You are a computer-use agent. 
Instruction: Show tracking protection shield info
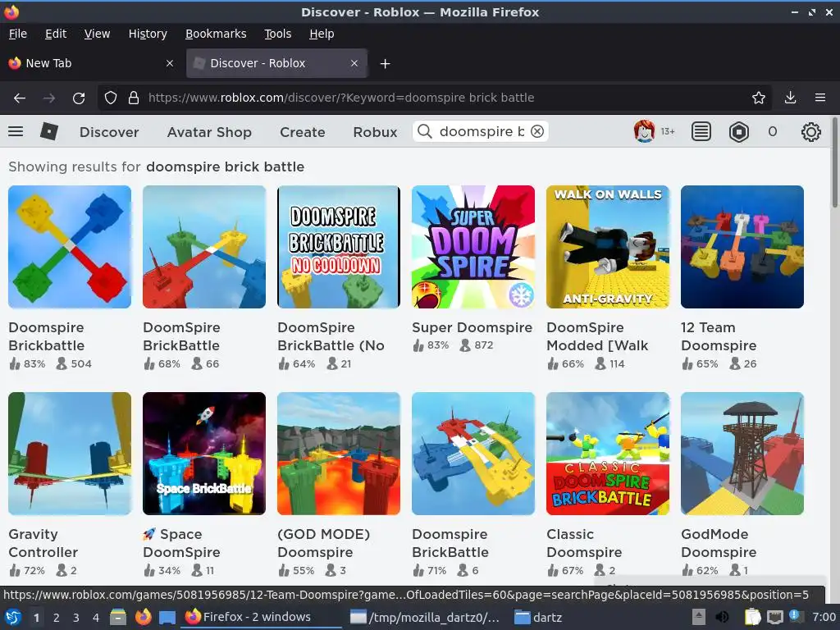tap(111, 98)
